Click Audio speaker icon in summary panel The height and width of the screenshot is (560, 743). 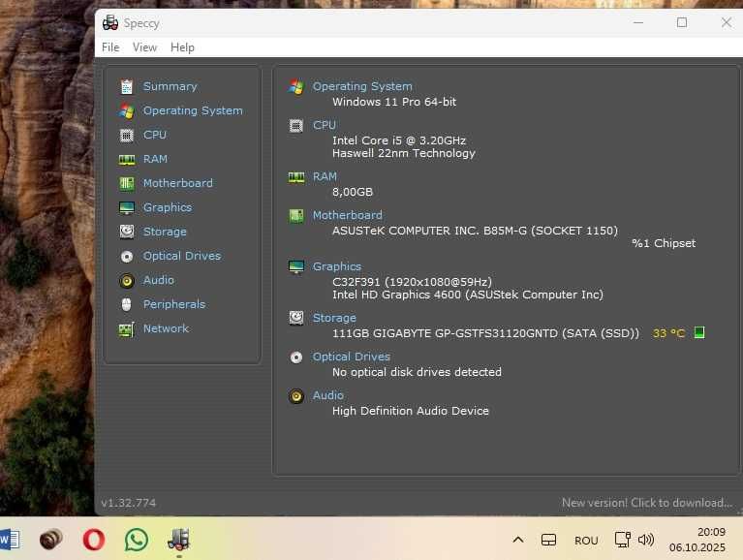tap(296, 395)
